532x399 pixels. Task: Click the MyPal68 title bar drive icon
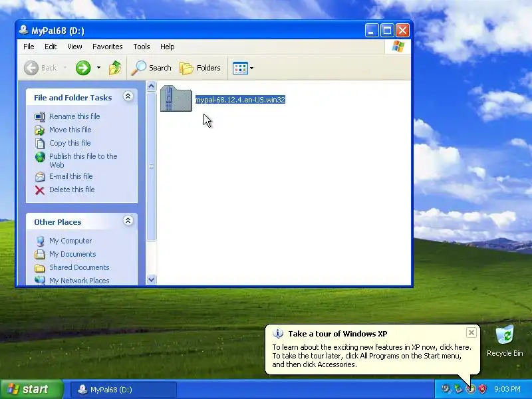23,30
